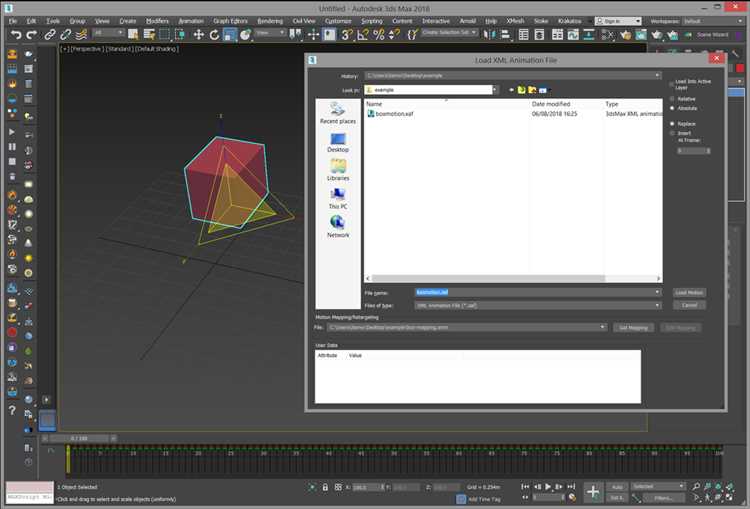Image resolution: width=750 pixels, height=509 pixels.
Task: Expand the Look in folder dropdown
Action: point(495,89)
